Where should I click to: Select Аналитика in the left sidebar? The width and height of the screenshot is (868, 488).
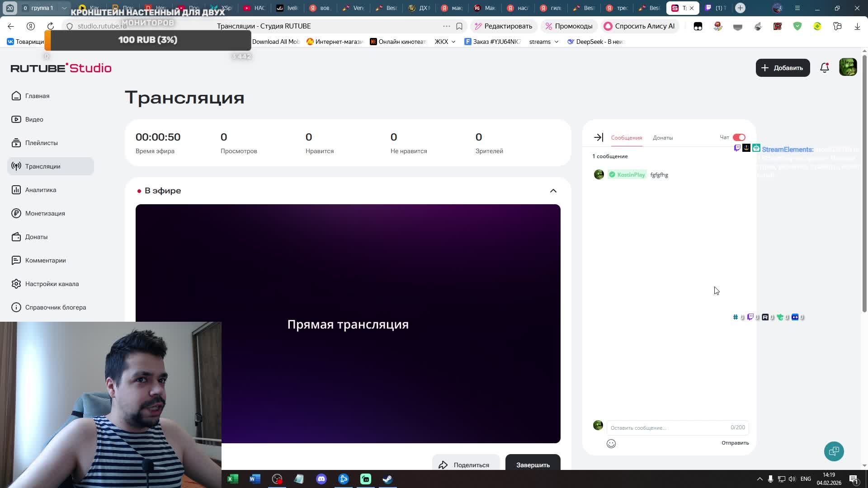pos(40,190)
